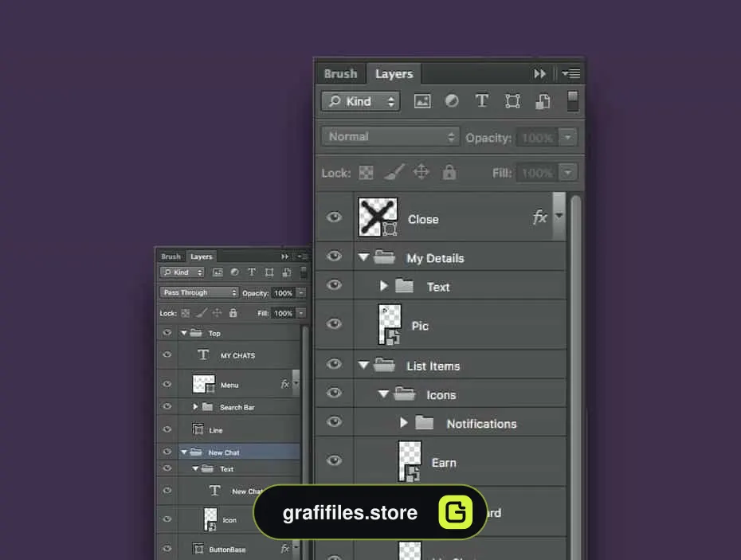Screen dimensions: 741x560
Task: Click lock transparent pixels icon in large panel
Action: [x=366, y=173]
